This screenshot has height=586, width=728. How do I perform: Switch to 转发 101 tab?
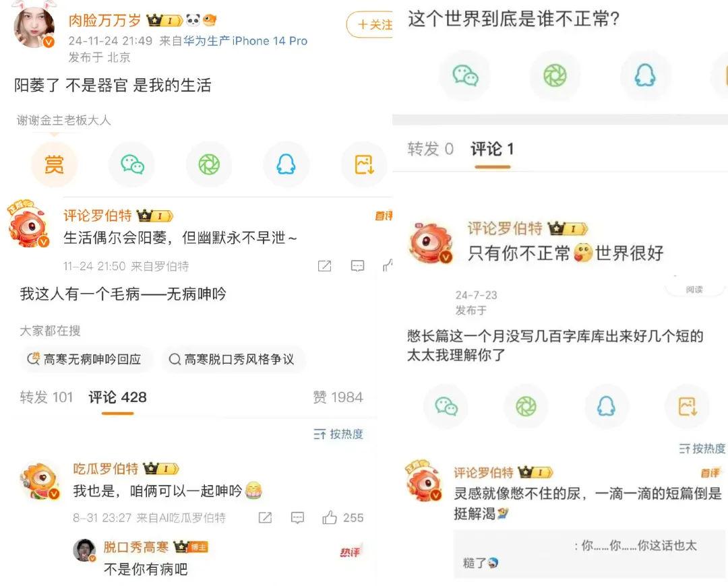47,397
